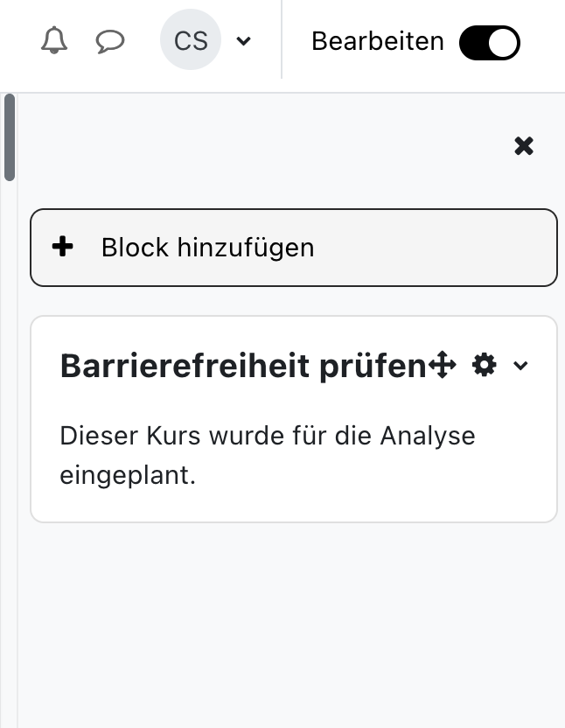The height and width of the screenshot is (728, 565).
Task: Expand the chevron next to the gear
Action: coord(521,366)
